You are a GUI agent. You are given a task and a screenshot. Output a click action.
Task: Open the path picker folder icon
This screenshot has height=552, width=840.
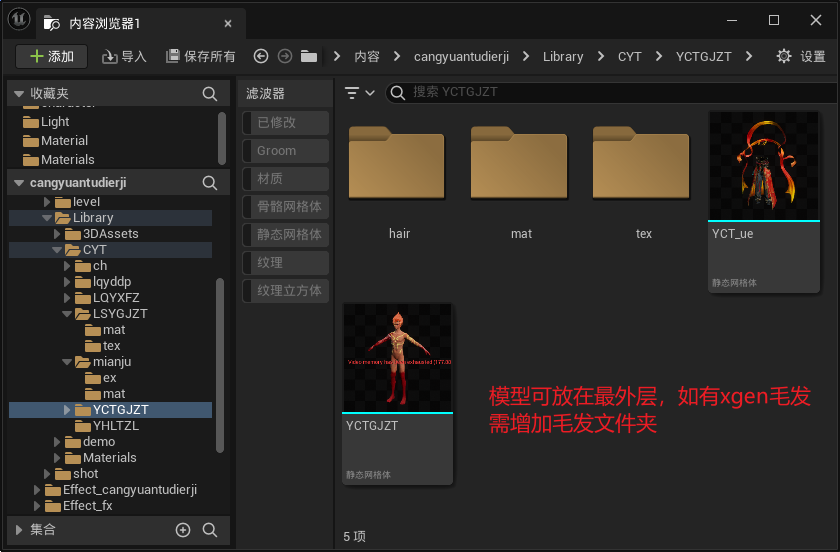[309, 57]
